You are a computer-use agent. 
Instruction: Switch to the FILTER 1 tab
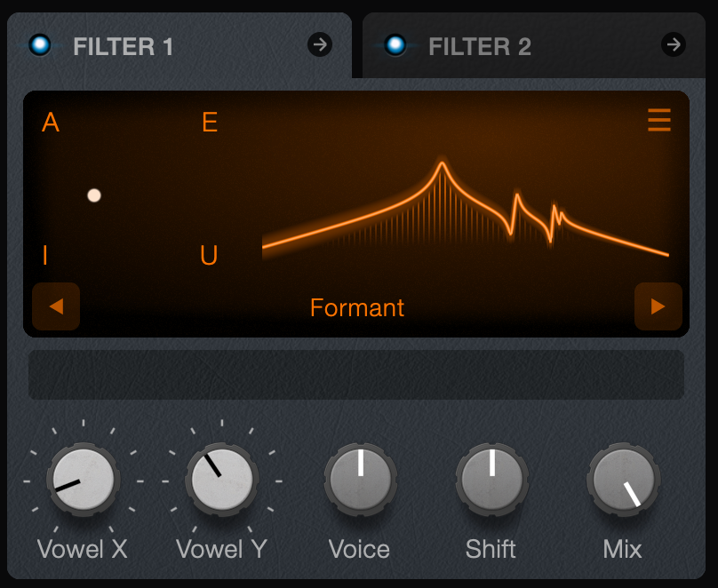tap(124, 46)
